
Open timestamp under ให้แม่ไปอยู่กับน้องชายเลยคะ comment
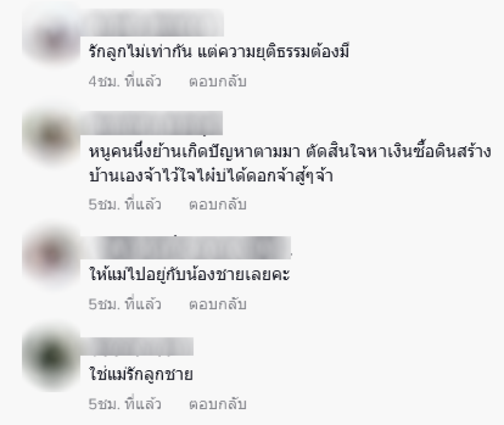click(125, 304)
